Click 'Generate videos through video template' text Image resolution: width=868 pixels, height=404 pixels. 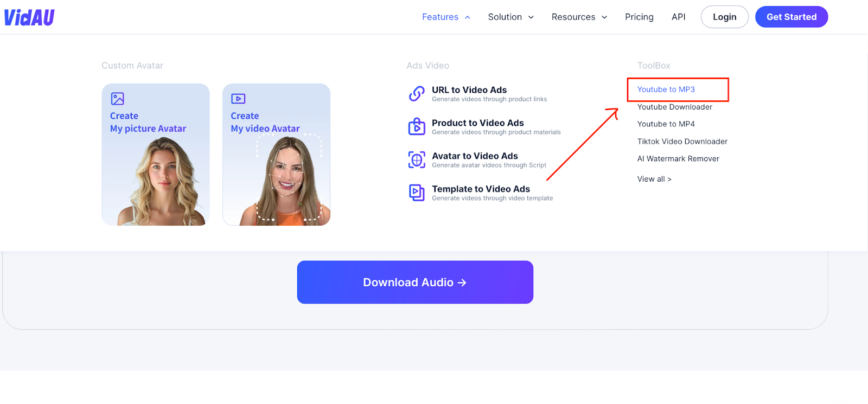coord(493,198)
